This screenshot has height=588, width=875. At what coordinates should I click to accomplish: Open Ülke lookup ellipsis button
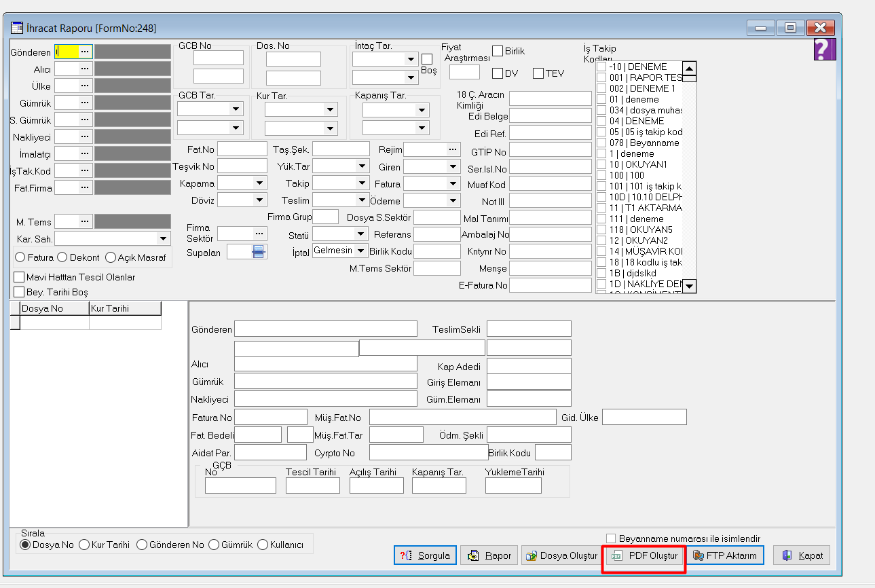85,86
